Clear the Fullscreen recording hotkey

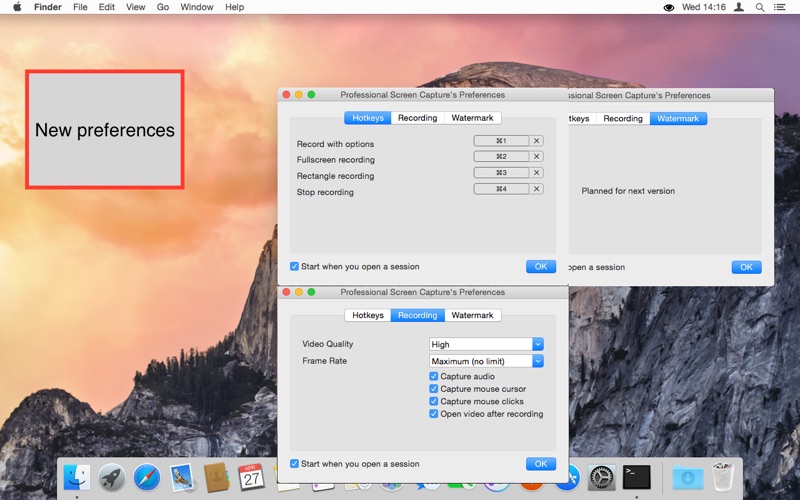click(536, 157)
